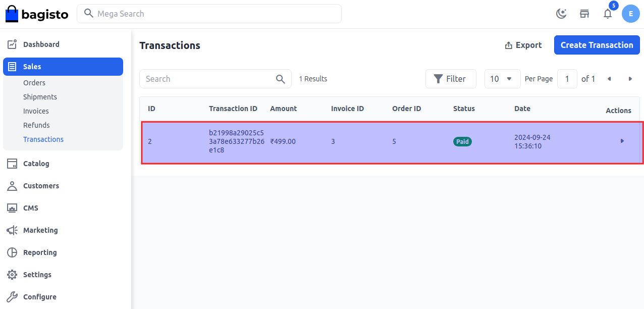
Task: Expand the transaction row actions arrow
Action: point(622,141)
